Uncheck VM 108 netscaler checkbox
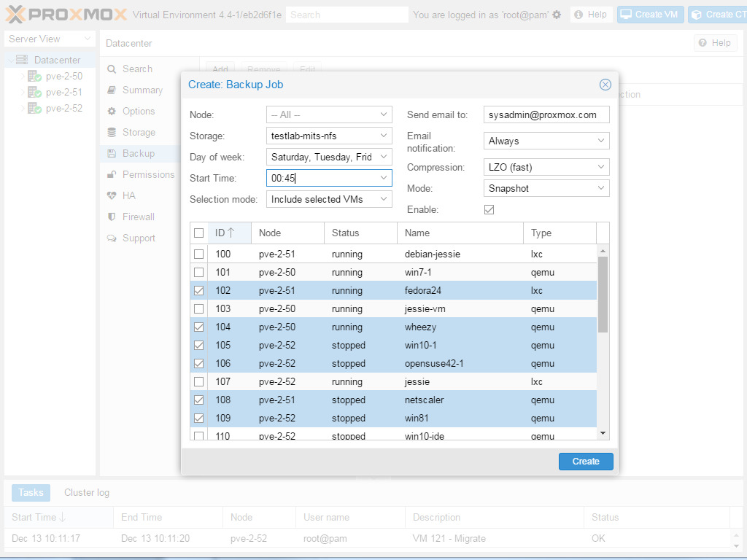Viewport: 747px width, 560px height. click(x=198, y=400)
